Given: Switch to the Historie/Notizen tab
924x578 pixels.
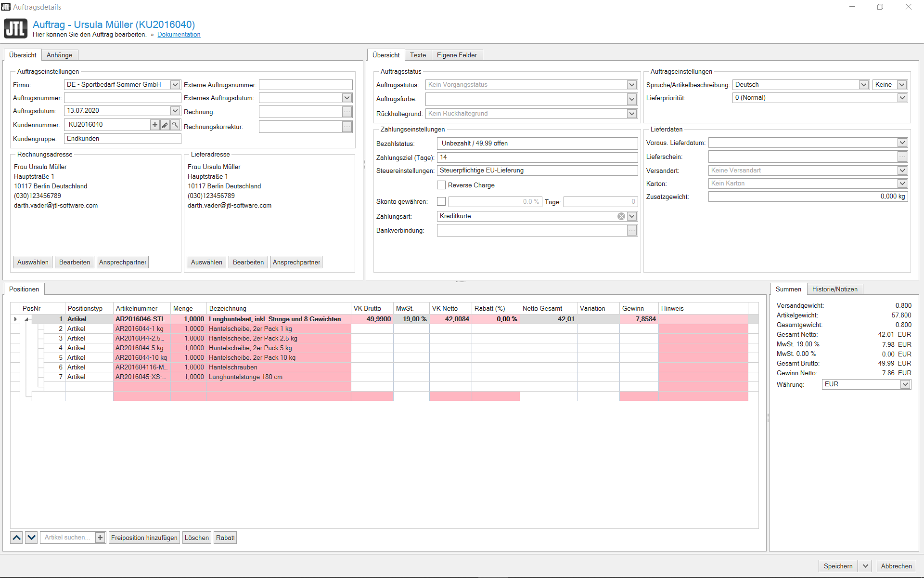Looking at the screenshot, I should pyautogui.click(x=834, y=289).
